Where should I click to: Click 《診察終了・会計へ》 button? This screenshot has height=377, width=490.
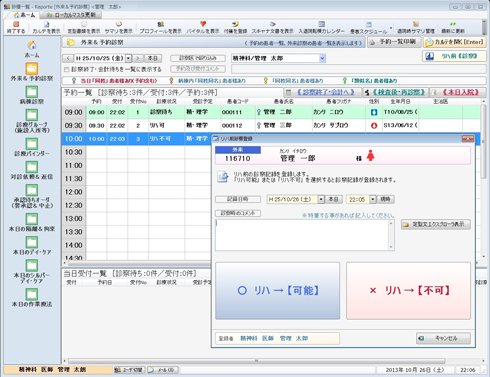323,92
